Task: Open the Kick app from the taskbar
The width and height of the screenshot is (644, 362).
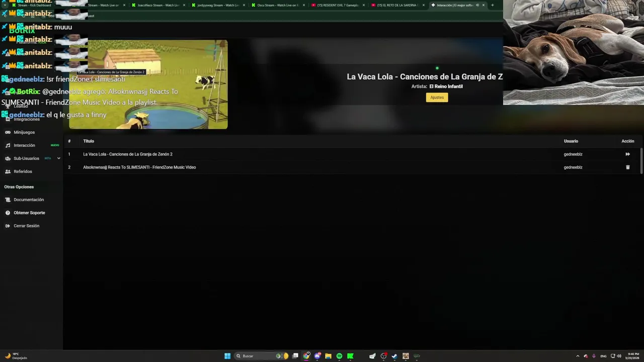Action: (350, 356)
